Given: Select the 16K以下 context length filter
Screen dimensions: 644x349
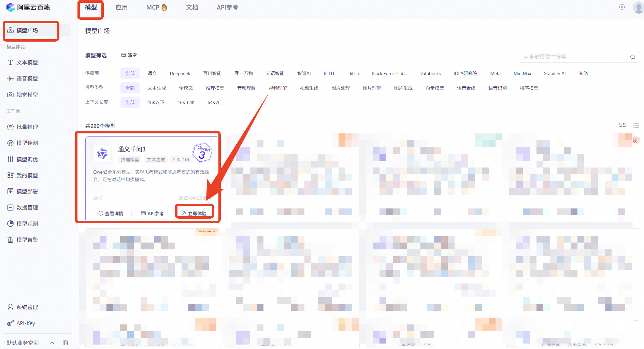Looking at the screenshot, I should 156,102.
